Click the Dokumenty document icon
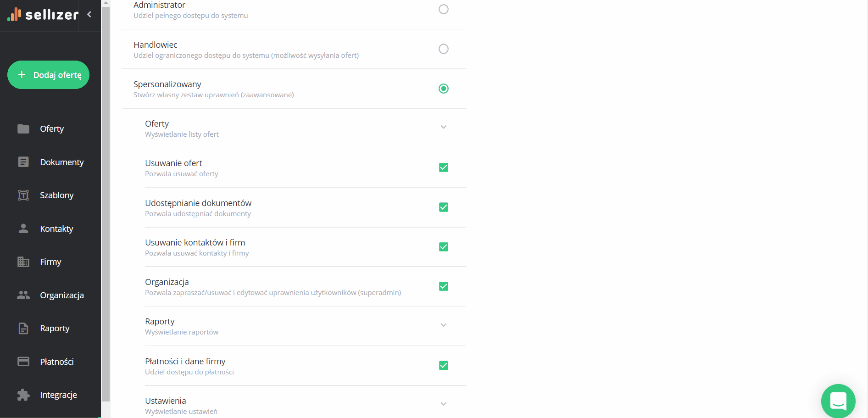Viewport: 868px width, 418px height. pyautogui.click(x=23, y=162)
